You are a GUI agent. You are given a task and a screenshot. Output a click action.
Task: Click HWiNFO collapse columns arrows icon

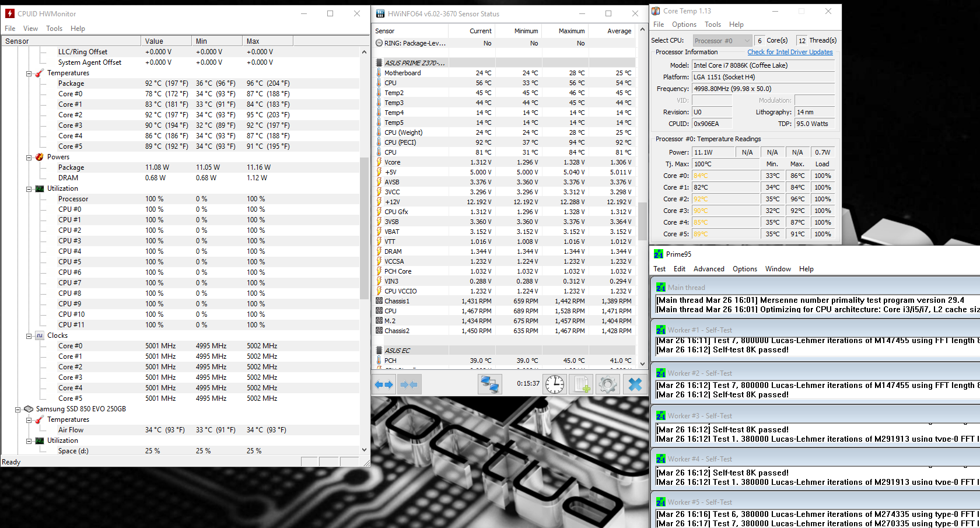[409, 384]
